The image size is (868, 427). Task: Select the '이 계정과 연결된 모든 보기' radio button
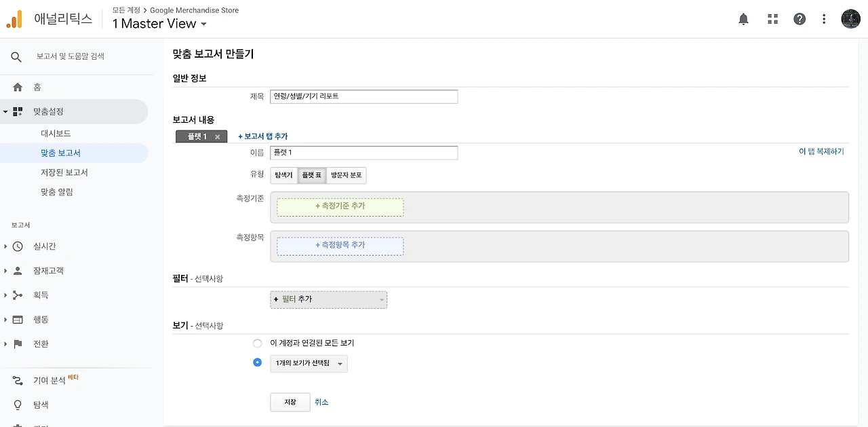click(x=257, y=344)
